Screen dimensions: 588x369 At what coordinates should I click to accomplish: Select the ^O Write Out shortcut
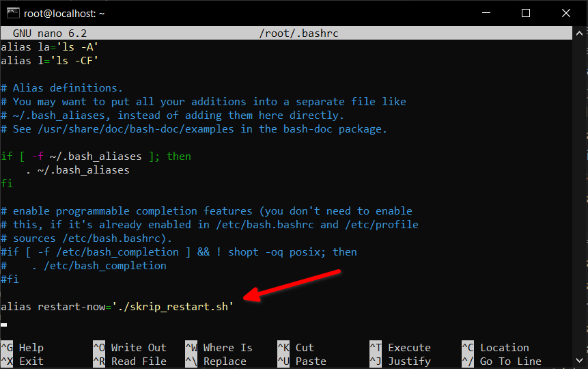coord(129,348)
